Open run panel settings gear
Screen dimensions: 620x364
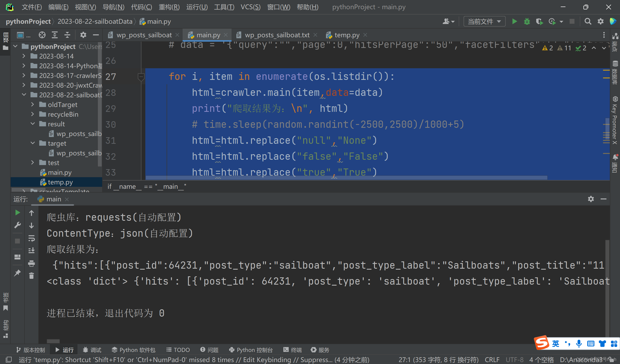tap(591, 199)
